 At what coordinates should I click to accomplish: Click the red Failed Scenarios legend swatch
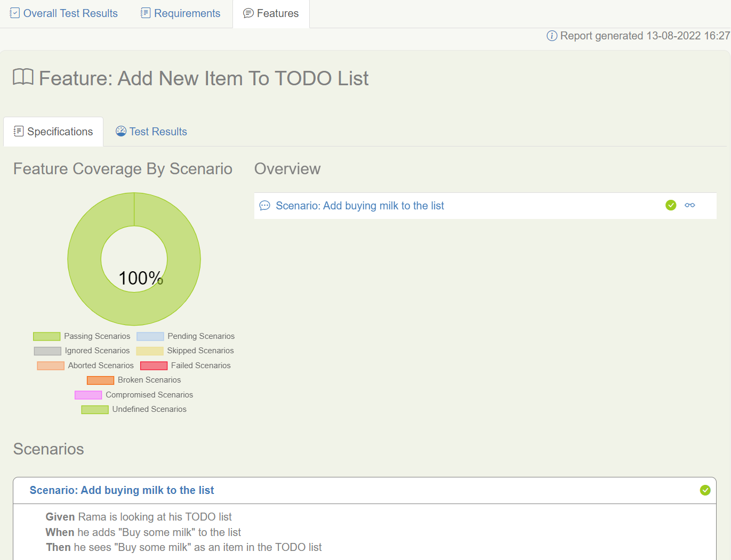pyautogui.click(x=154, y=365)
